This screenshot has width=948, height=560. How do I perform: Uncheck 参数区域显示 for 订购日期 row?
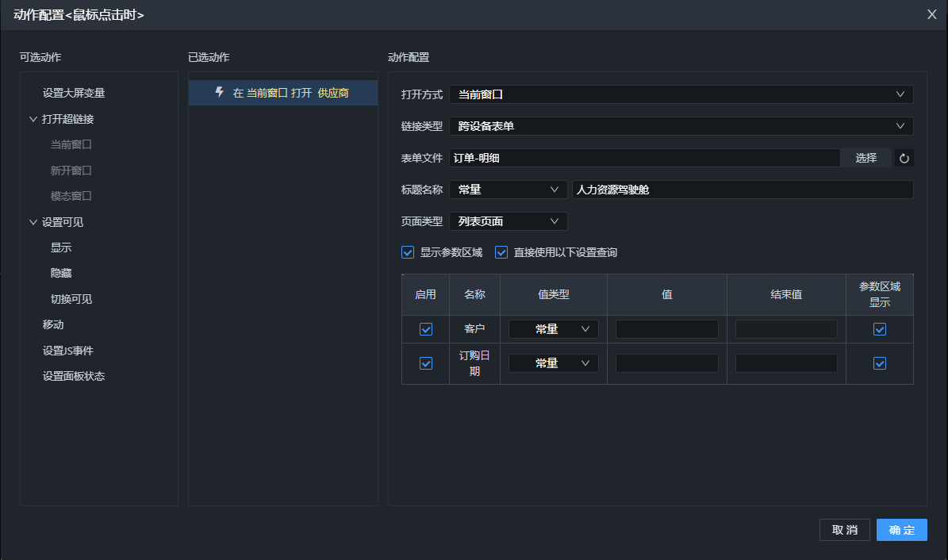pyautogui.click(x=879, y=363)
